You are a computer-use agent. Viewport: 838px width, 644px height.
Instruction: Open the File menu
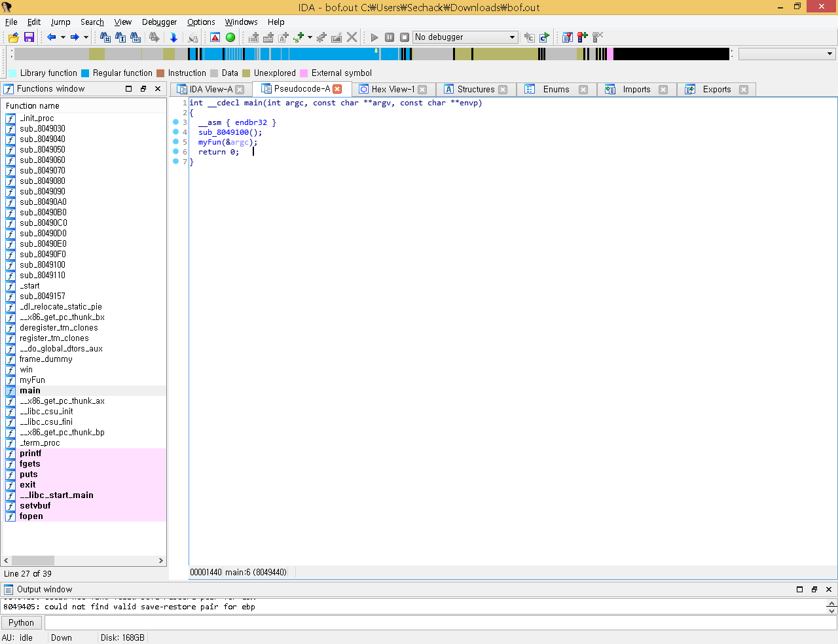coord(11,22)
